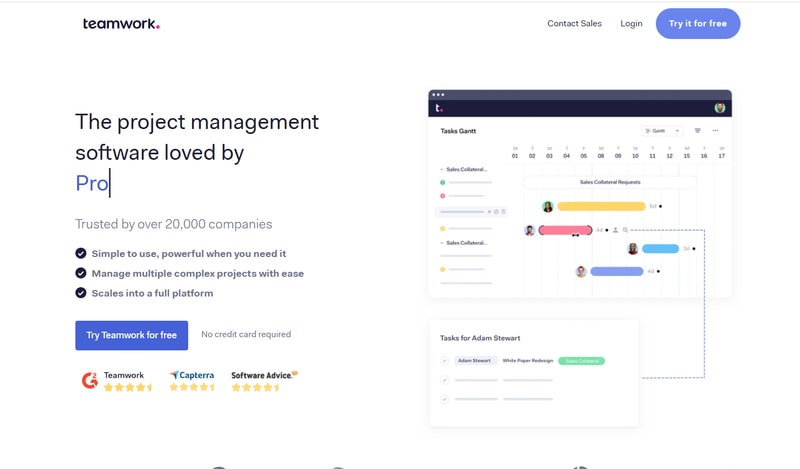Click the 'Scales into a full platform' text
This screenshot has width=800, height=469.
pos(153,293)
